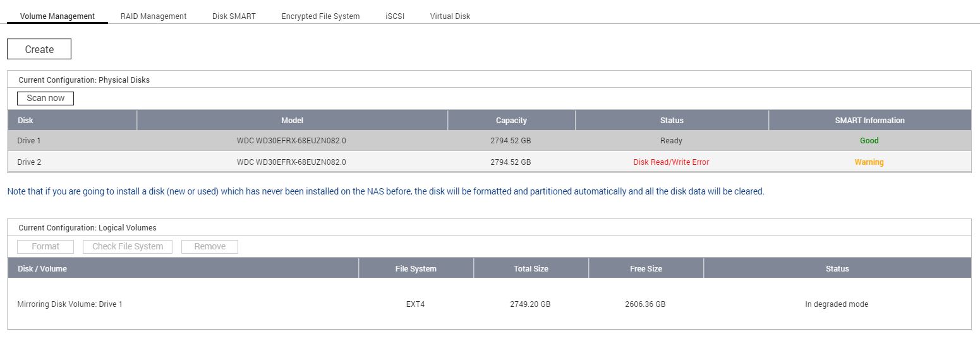
Task: Click the Model column header
Action: [x=292, y=121]
